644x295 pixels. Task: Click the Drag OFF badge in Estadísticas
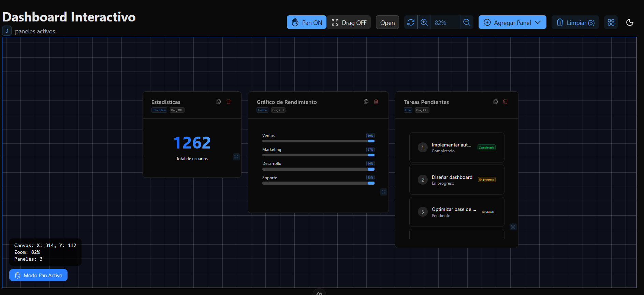pyautogui.click(x=177, y=110)
